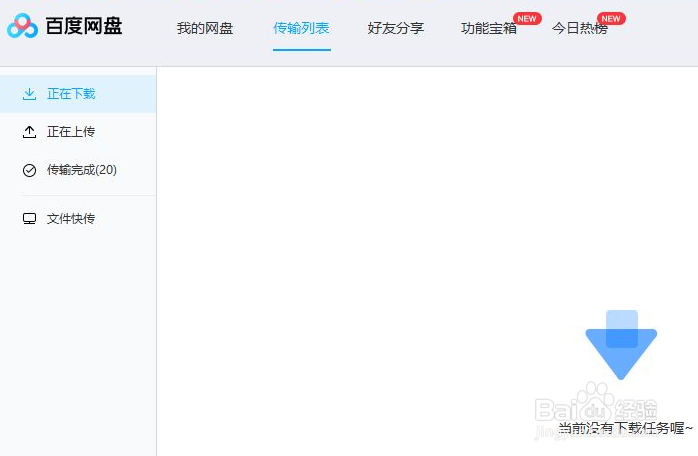Click the 百度网盘 brand name text
This screenshot has height=456, width=698.
pos(84,26)
